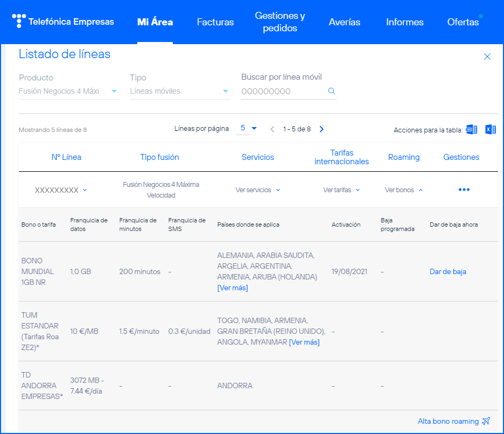
Task: Expand Ver servicios for the line
Action: tap(257, 190)
